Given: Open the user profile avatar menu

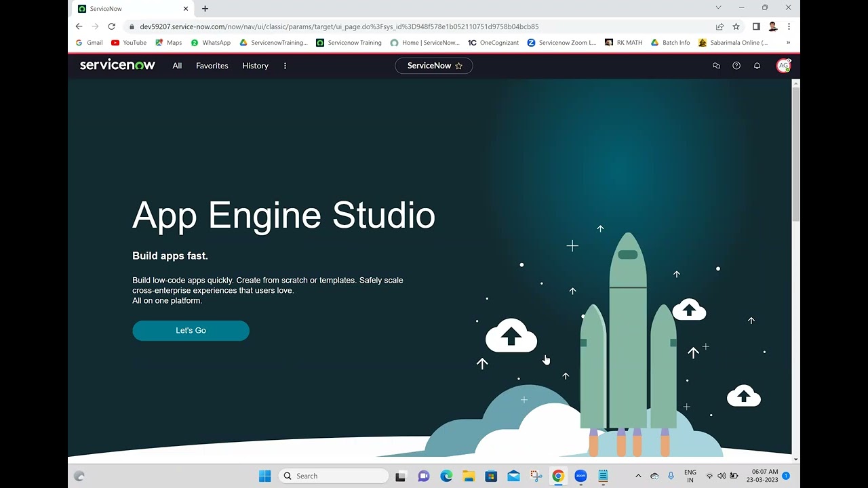Looking at the screenshot, I should [784, 66].
